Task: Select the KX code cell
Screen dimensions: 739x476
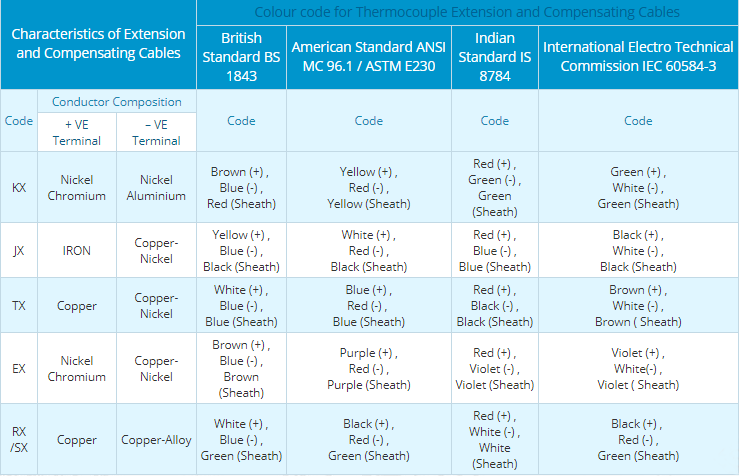Action: 19,188
